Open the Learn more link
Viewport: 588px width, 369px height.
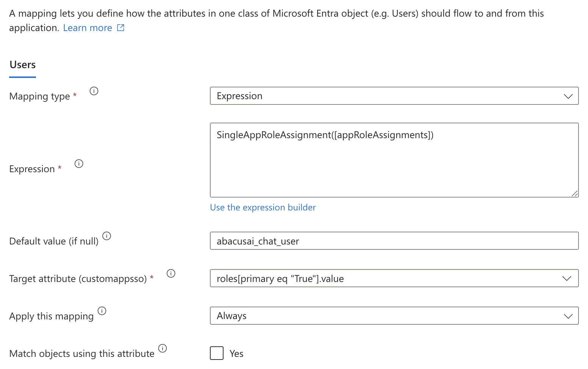point(88,28)
